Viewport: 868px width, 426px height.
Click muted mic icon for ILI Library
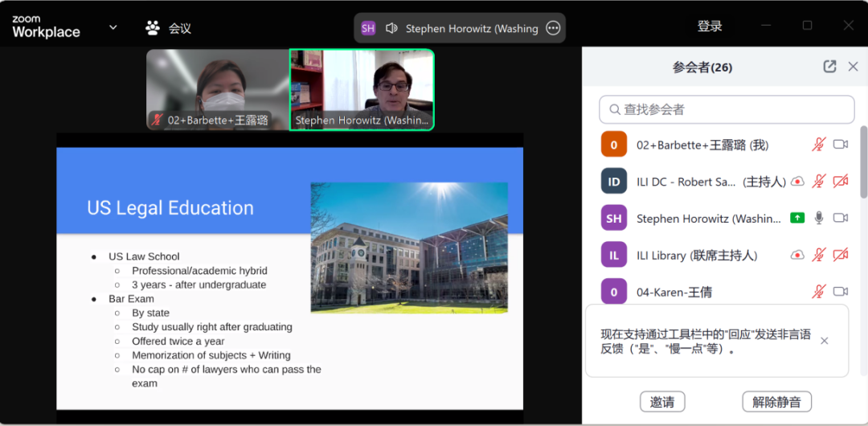pyautogui.click(x=819, y=255)
